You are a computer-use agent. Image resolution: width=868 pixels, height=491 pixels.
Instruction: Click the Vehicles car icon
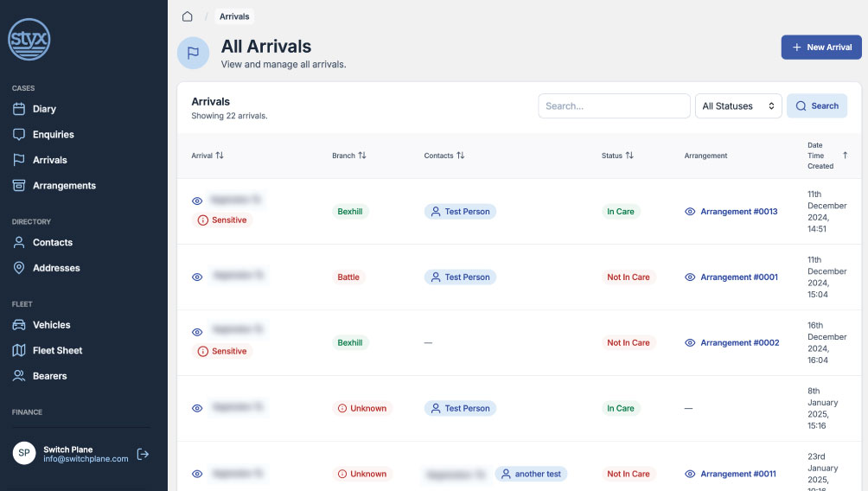19,325
